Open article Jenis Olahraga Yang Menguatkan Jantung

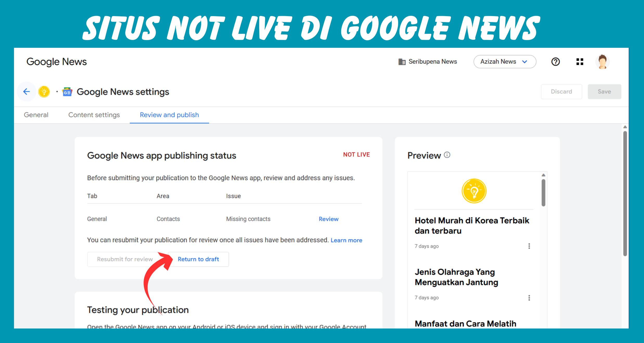(x=456, y=277)
